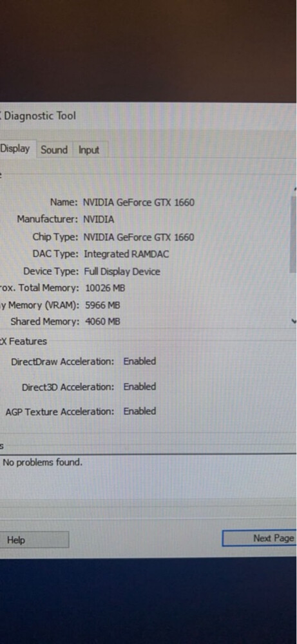
Task: Click the device list scrollbar up arrow
Action: tap(295, 189)
